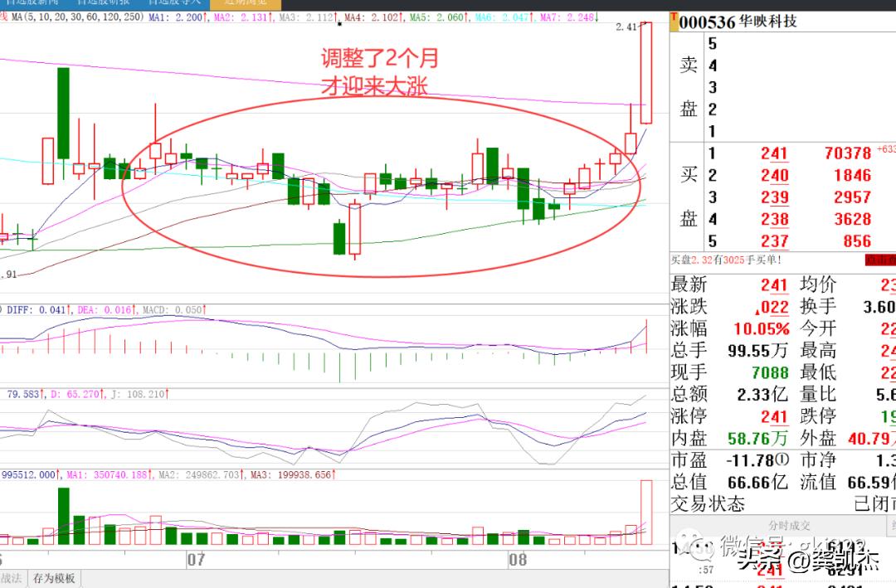The width and height of the screenshot is (896, 588).
Task: Click the 买盘2.32有3025手买单 alert message
Action: point(726,260)
